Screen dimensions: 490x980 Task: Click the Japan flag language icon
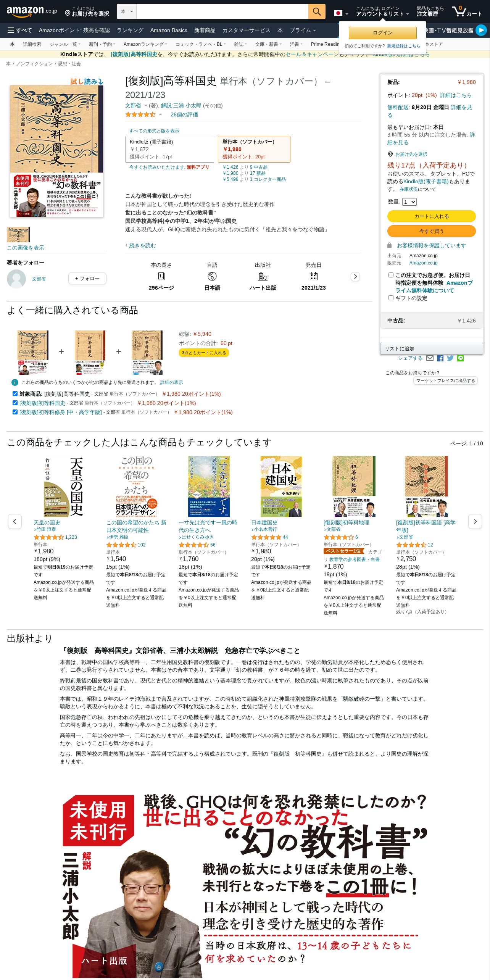338,13
